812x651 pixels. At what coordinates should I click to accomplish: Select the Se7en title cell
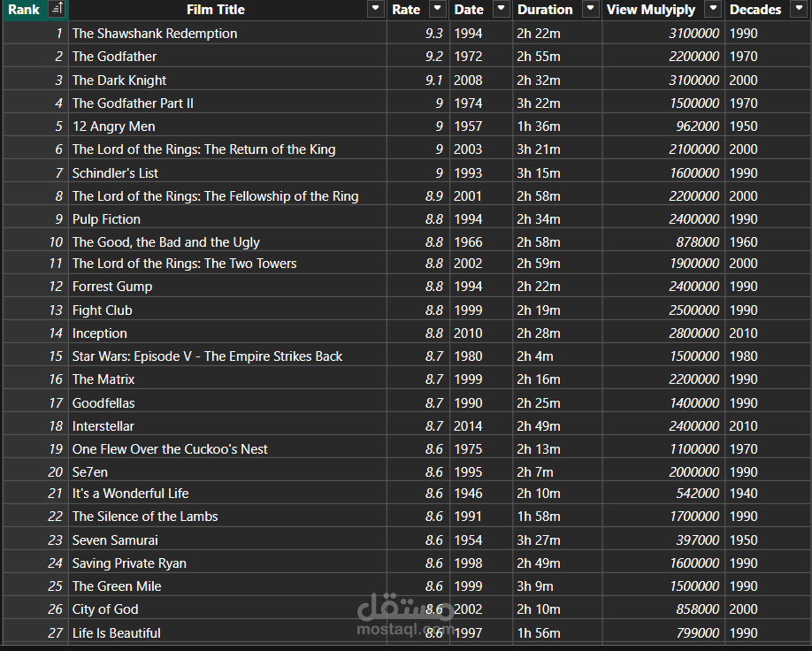pos(228,471)
